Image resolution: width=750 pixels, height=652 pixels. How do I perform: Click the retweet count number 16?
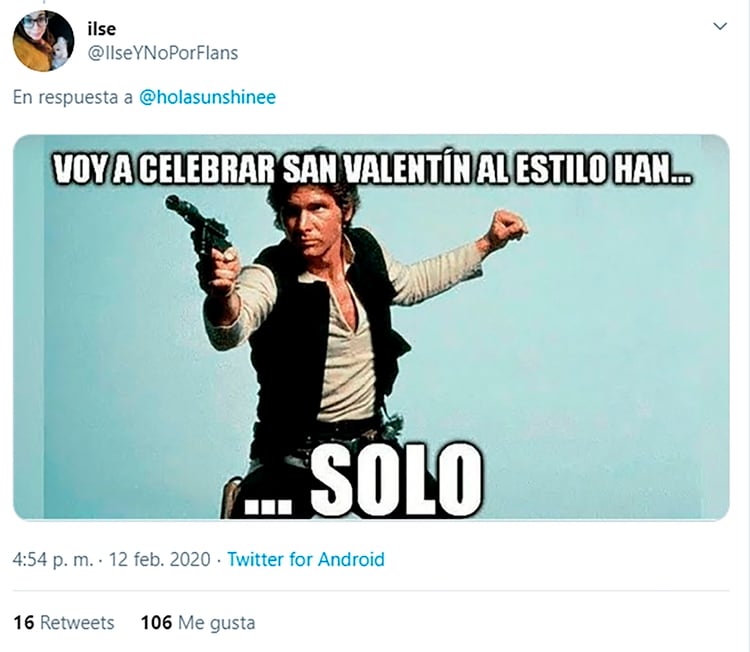[23, 622]
